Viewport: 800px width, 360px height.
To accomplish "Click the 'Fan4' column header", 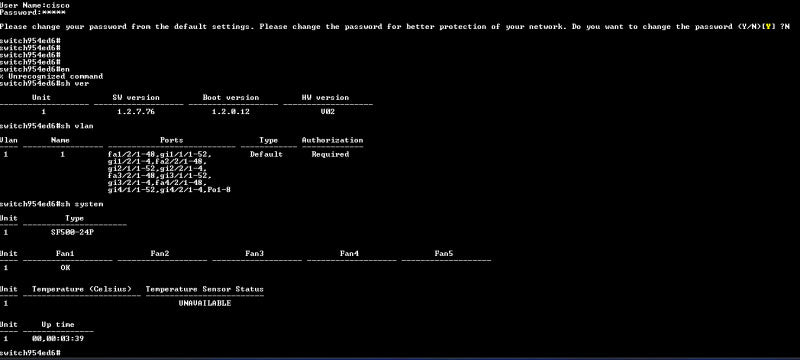I will pyautogui.click(x=349, y=253).
